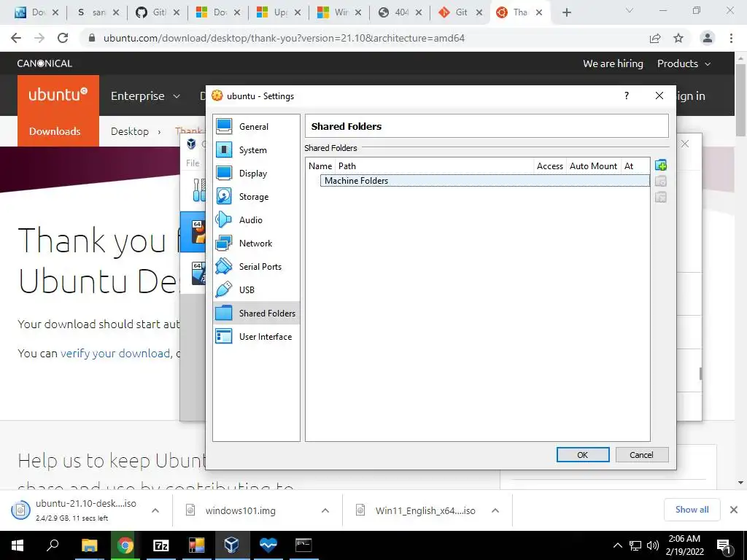The width and height of the screenshot is (747, 560).
Task: Click the Name column header
Action: tap(320, 166)
